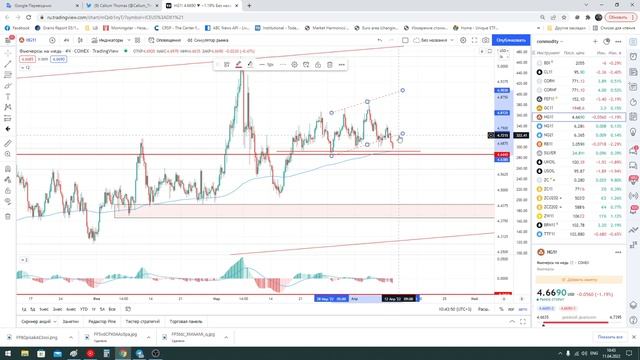This screenshot has width=640, height=360.
Task: Activate the zoom-in magnifier tool
Action: (x=8, y=154)
